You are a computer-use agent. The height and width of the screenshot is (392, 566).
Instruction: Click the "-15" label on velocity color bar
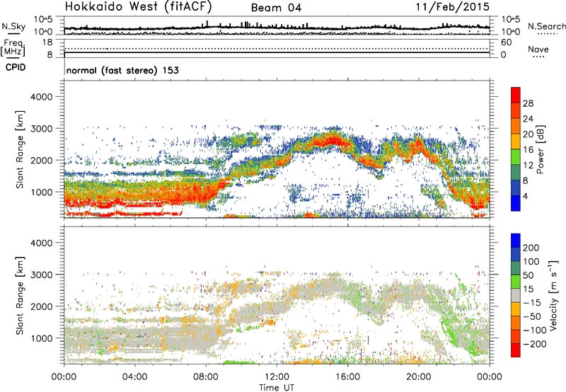[532, 303]
